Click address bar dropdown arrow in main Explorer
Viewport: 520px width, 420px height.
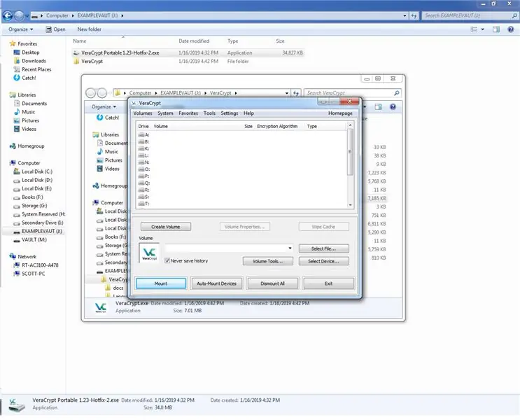pos(405,15)
